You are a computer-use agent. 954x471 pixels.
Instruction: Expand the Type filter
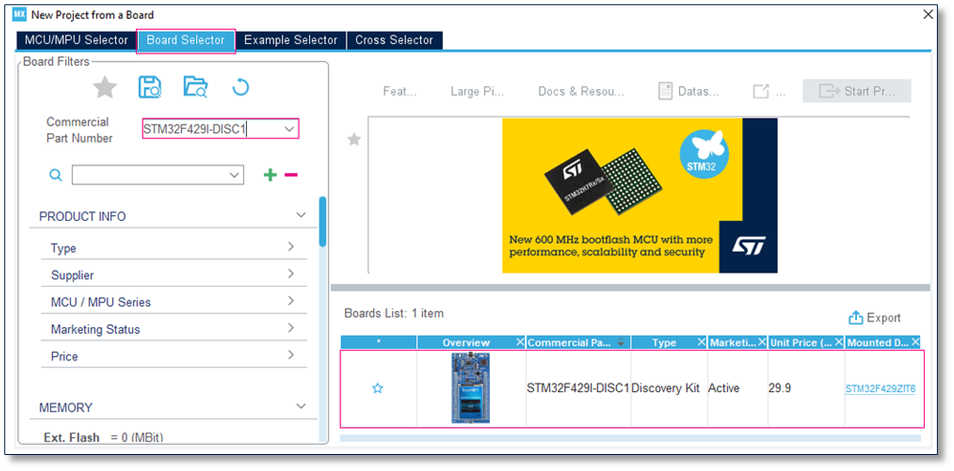click(x=291, y=246)
